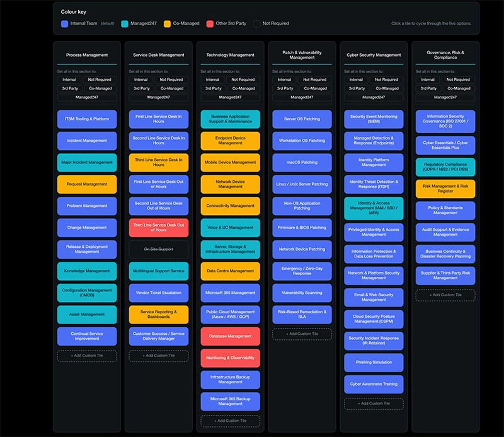The height and width of the screenshot is (437, 504).
Task: Click the Cyber Security Management column heading
Action: click(x=374, y=55)
